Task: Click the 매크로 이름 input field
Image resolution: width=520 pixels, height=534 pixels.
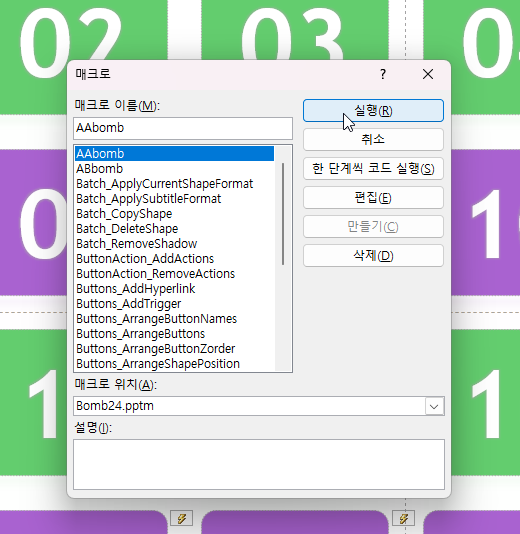Action: (183, 128)
